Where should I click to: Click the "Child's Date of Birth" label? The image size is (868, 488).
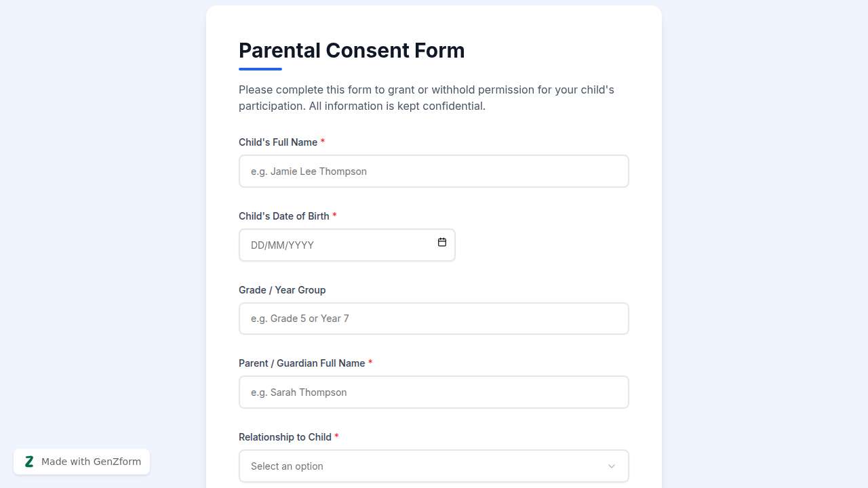click(x=283, y=216)
